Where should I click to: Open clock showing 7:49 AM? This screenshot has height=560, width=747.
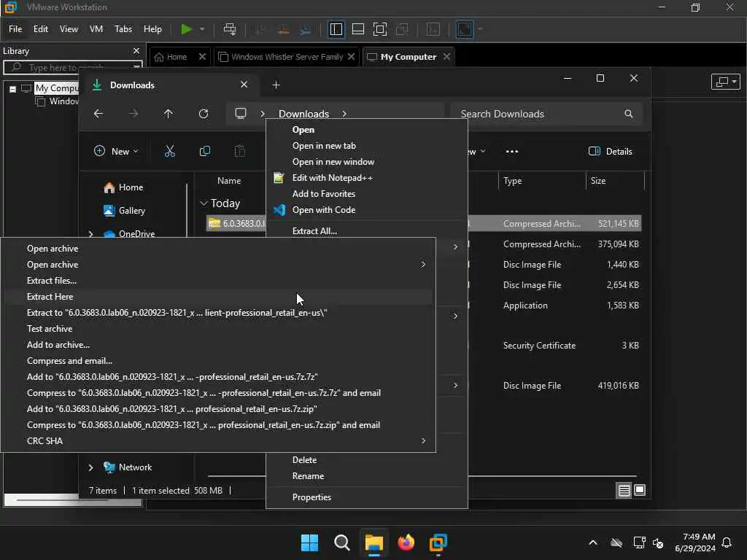[x=695, y=542]
